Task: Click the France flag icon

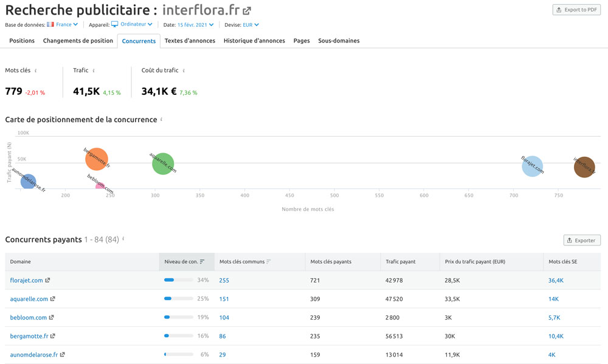Action: tap(50, 24)
